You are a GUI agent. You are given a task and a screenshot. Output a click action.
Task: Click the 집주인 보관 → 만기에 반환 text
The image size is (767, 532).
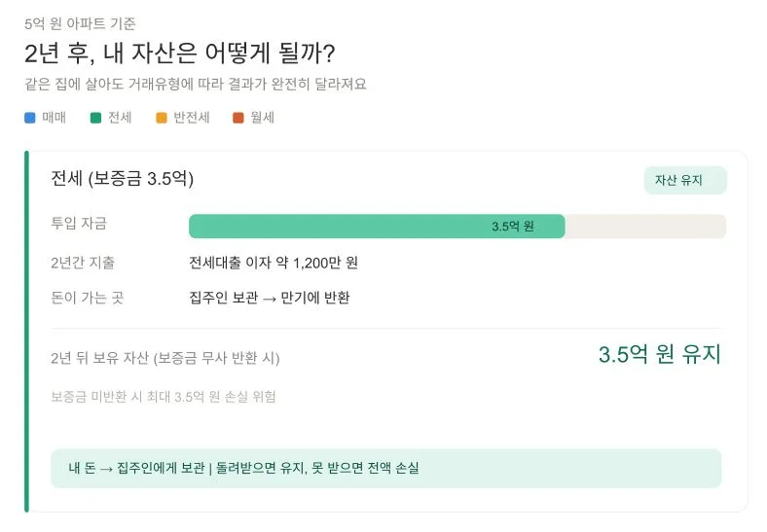pyautogui.click(x=269, y=298)
